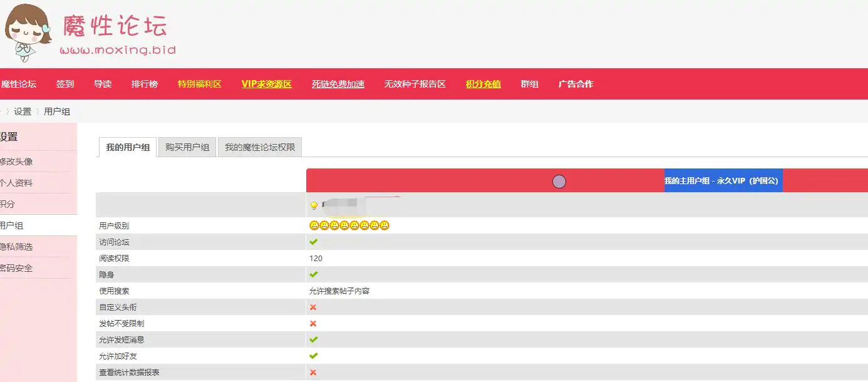Open the VIP求资源区 link
868x382 pixels.
[x=267, y=84]
